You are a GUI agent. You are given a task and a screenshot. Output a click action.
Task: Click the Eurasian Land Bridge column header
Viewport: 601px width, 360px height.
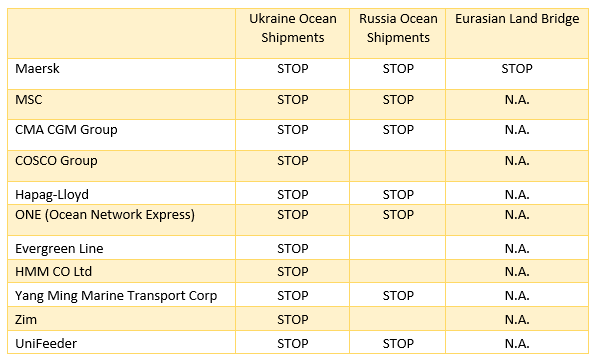click(517, 33)
